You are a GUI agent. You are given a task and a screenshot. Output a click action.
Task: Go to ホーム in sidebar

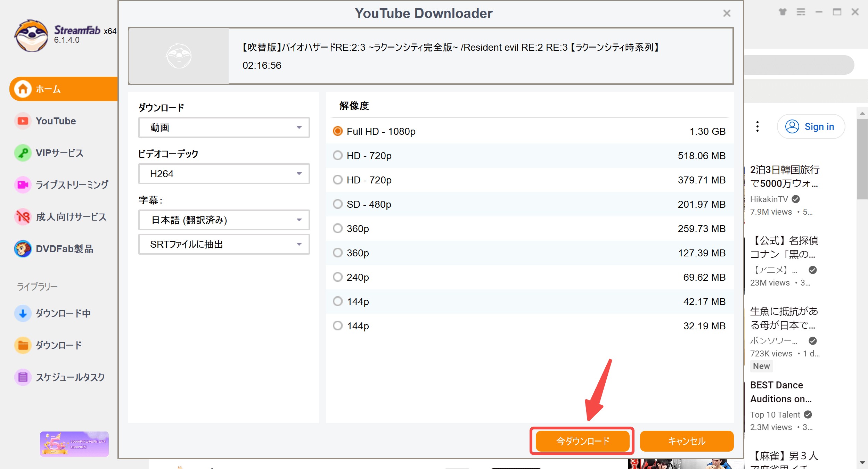tap(64, 89)
